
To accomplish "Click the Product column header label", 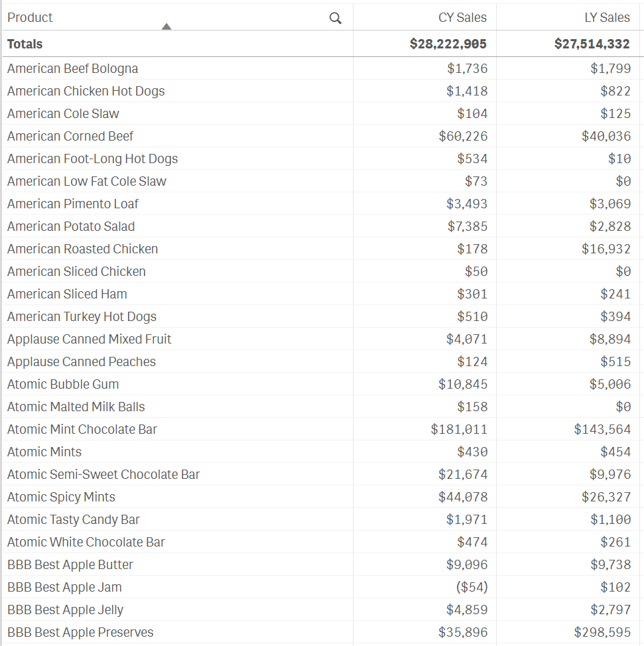I will click(30, 18).
